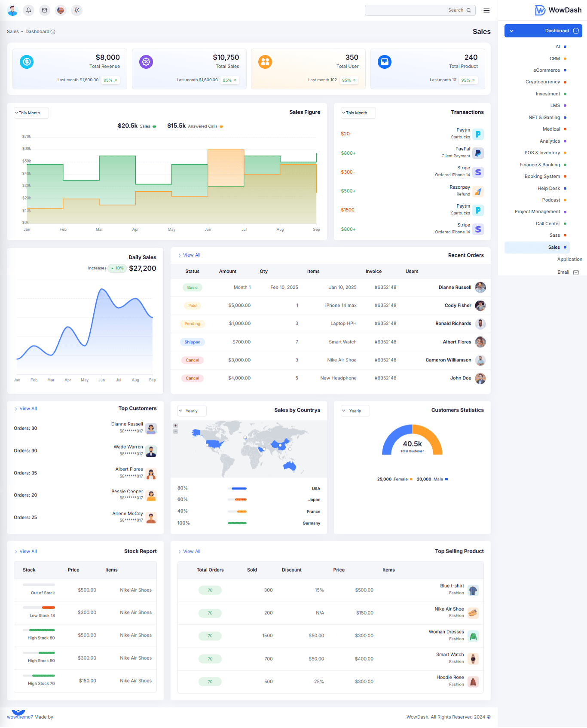587x728 pixels.
Task: Open Sales Figure This Month dropdown
Action: point(31,113)
